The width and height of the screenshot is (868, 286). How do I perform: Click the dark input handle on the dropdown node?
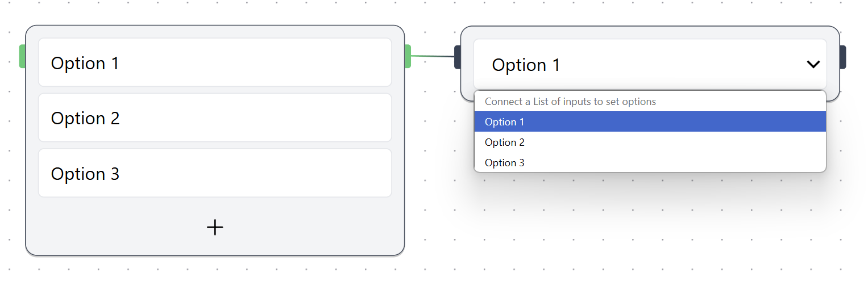[x=458, y=57]
